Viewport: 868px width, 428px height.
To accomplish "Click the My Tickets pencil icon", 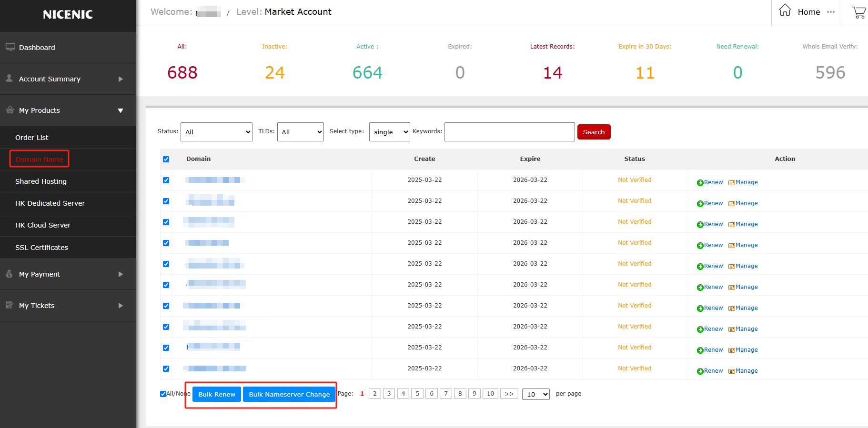I will tap(10, 305).
